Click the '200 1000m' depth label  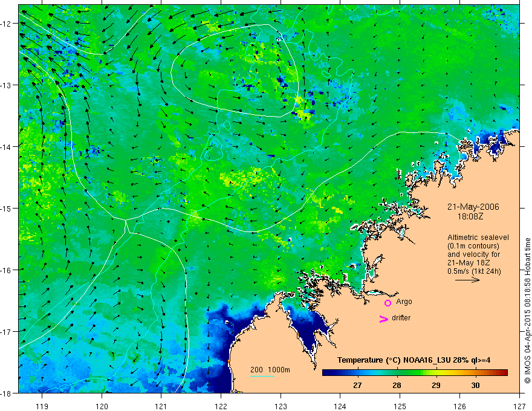[x=270, y=370]
